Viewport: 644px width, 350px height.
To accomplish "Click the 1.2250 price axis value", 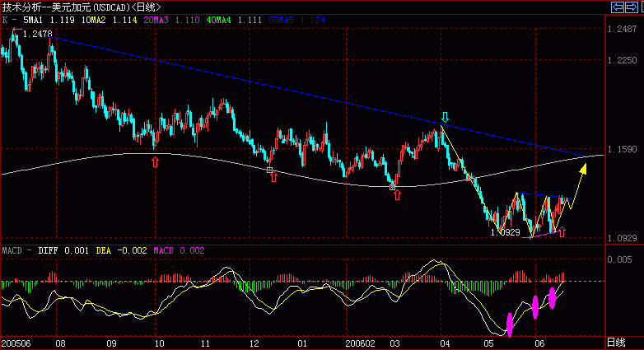I will point(623,60).
